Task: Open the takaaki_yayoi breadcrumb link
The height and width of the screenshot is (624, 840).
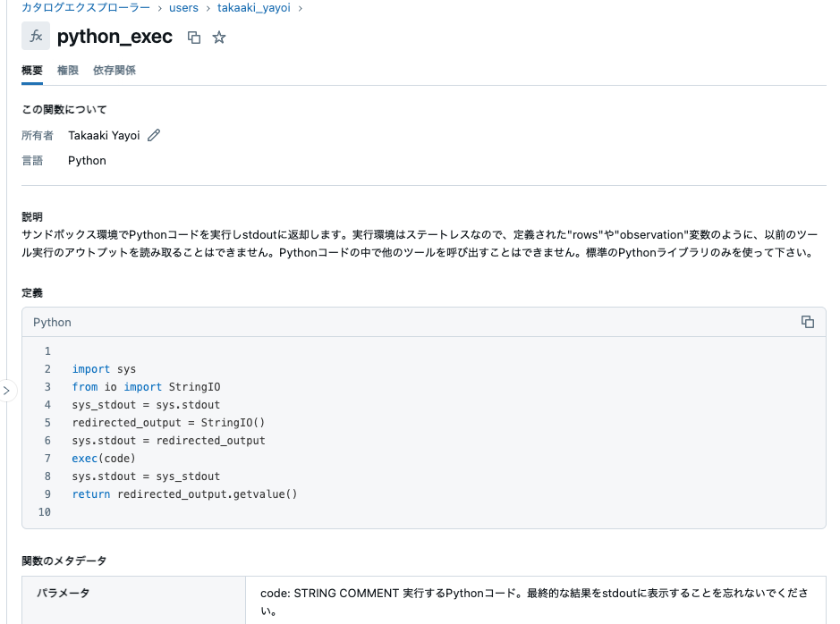Action: click(x=253, y=7)
